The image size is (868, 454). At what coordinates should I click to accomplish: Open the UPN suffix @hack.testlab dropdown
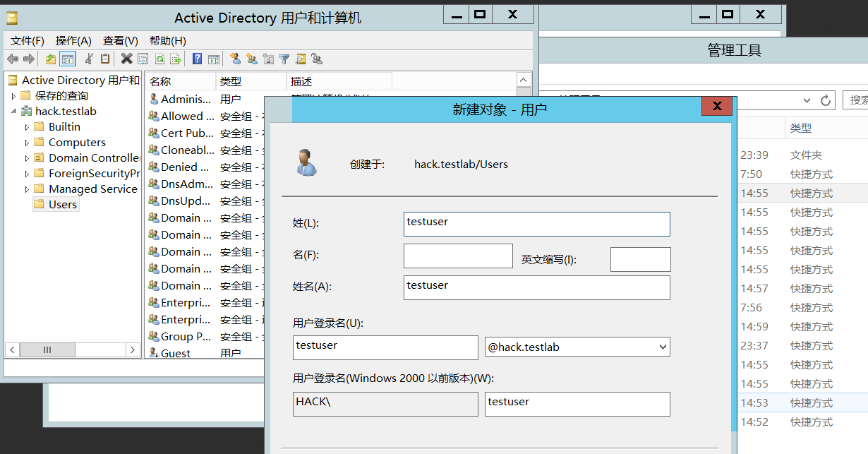tap(662, 347)
